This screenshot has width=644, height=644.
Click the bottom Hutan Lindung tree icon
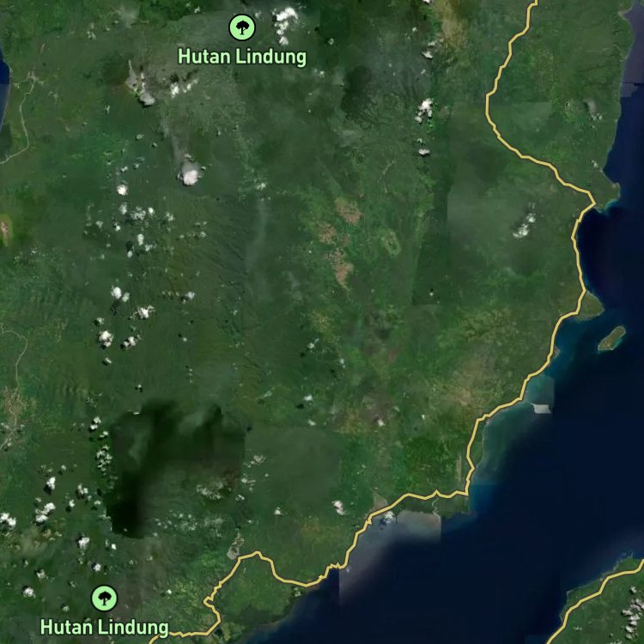pyautogui.click(x=105, y=598)
